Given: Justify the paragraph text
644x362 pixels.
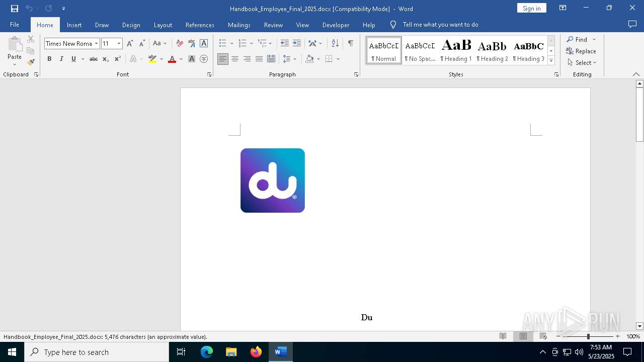Looking at the screenshot, I should click(259, 59).
